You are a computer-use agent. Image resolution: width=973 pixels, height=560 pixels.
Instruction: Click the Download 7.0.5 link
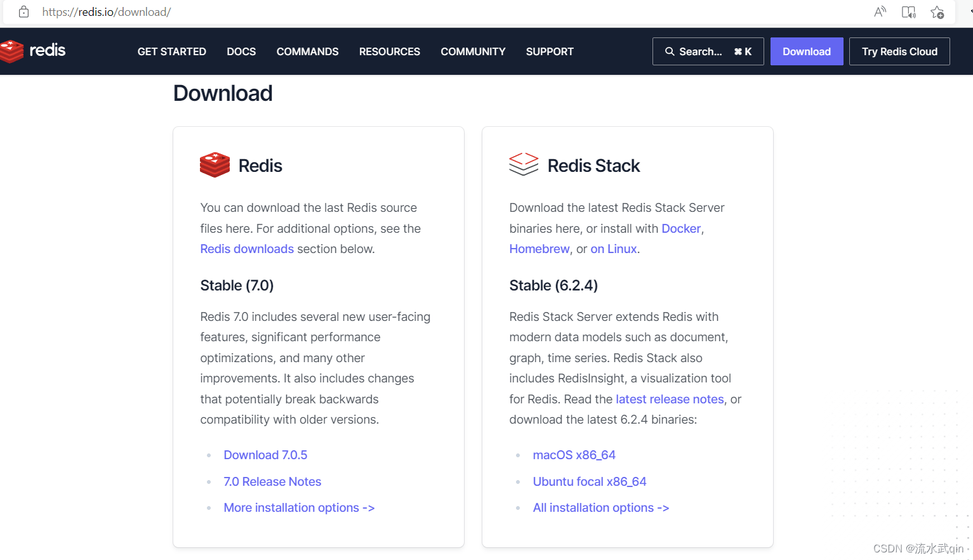pos(265,455)
